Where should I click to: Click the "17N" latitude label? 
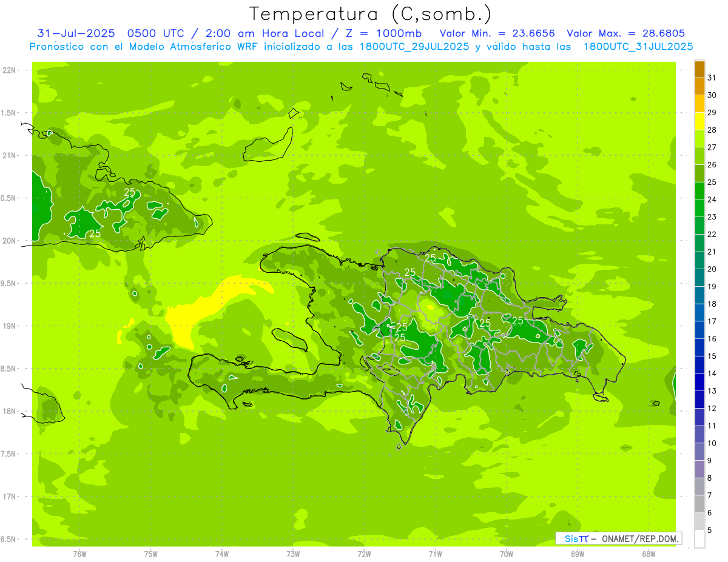coord(10,497)
